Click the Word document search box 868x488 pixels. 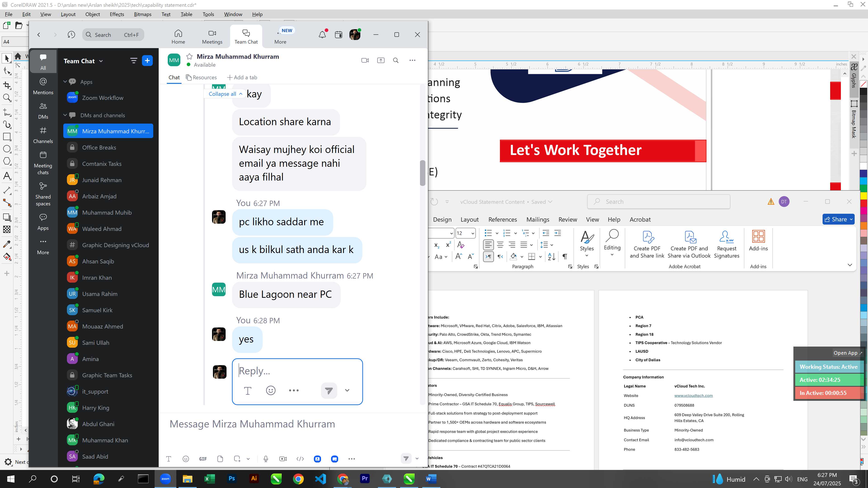pos(658,202)
